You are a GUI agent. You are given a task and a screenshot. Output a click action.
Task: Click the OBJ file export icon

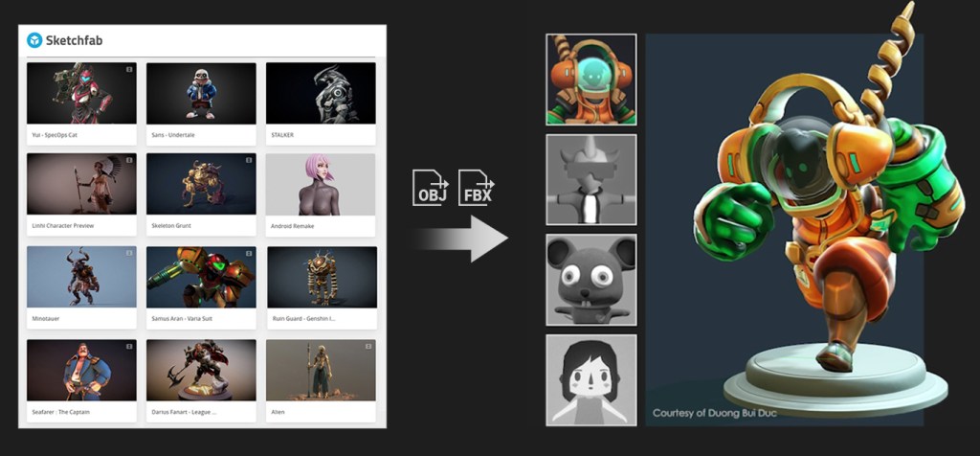tap(431, 187)
